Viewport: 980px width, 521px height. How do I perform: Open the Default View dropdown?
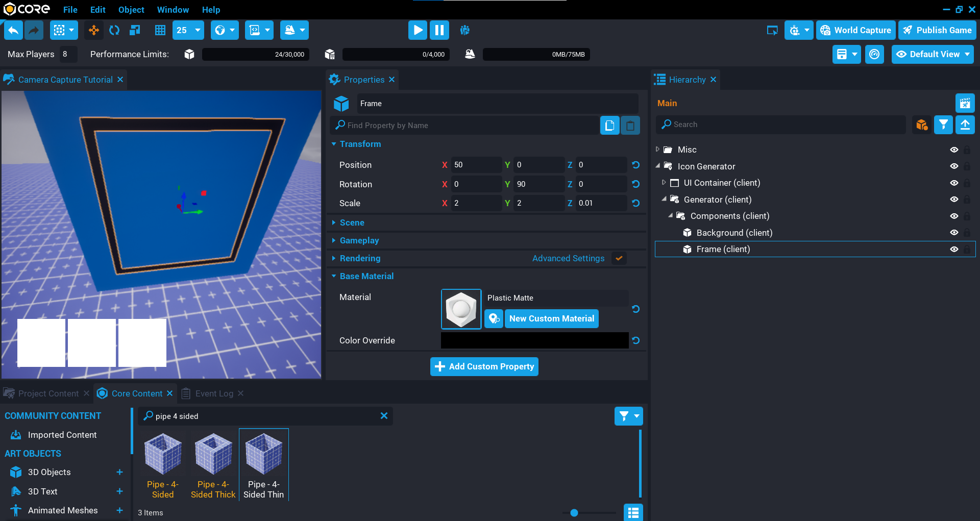(x=933, y=54)
